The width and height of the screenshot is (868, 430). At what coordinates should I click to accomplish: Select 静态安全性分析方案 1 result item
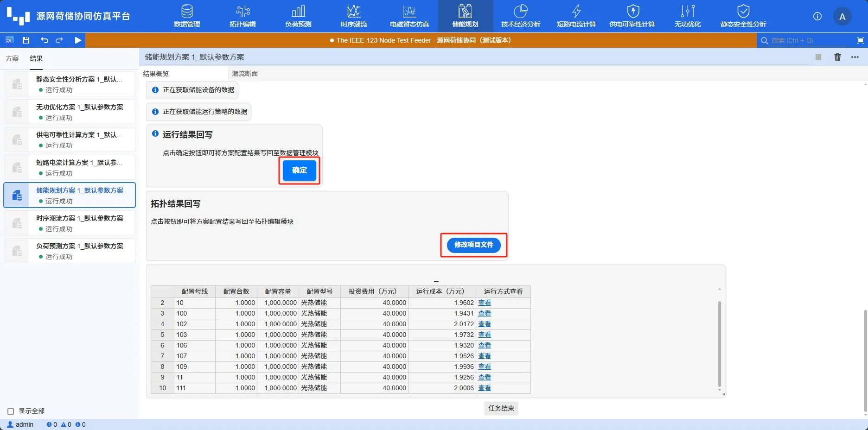(x=70, y=84)
